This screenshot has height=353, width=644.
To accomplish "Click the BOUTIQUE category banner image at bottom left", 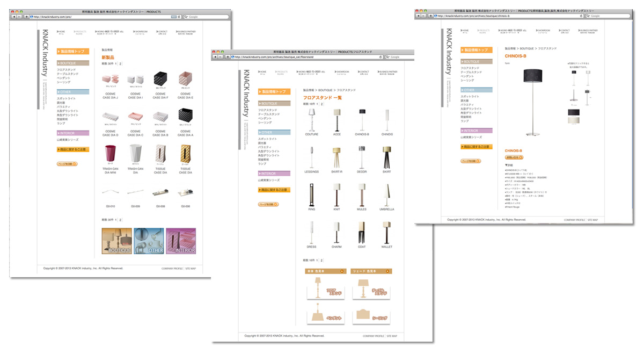I will pyautogui.click(x=116, y=241).
